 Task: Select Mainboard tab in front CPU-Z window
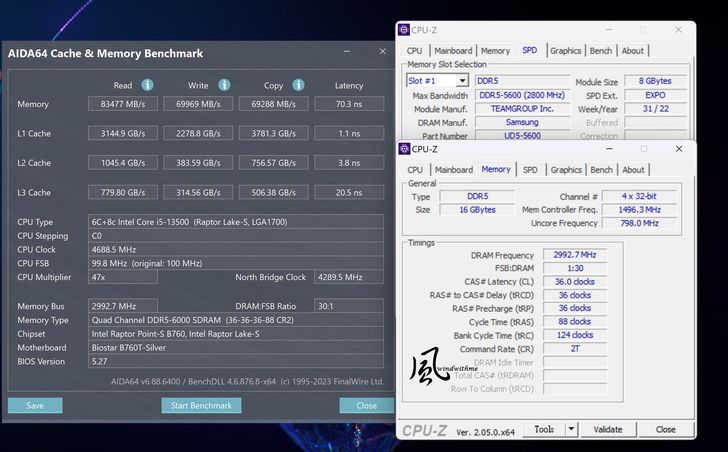click(x=454, y=170)
